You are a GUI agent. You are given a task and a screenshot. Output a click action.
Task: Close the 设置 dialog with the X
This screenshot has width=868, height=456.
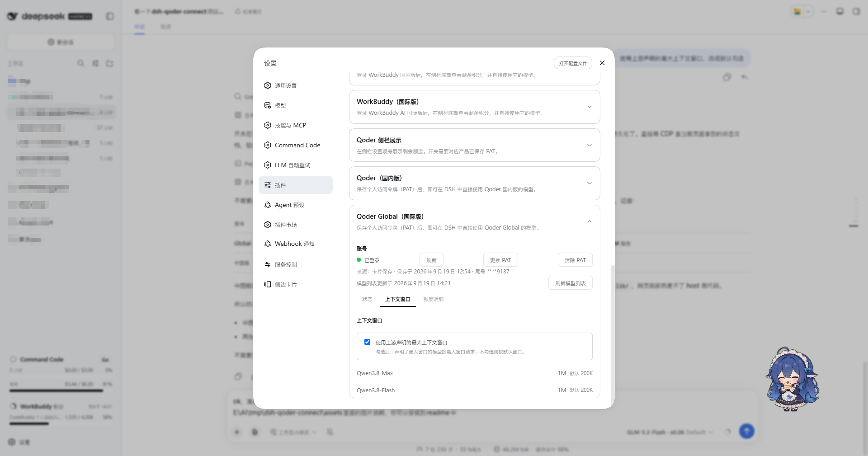[602, 63]
